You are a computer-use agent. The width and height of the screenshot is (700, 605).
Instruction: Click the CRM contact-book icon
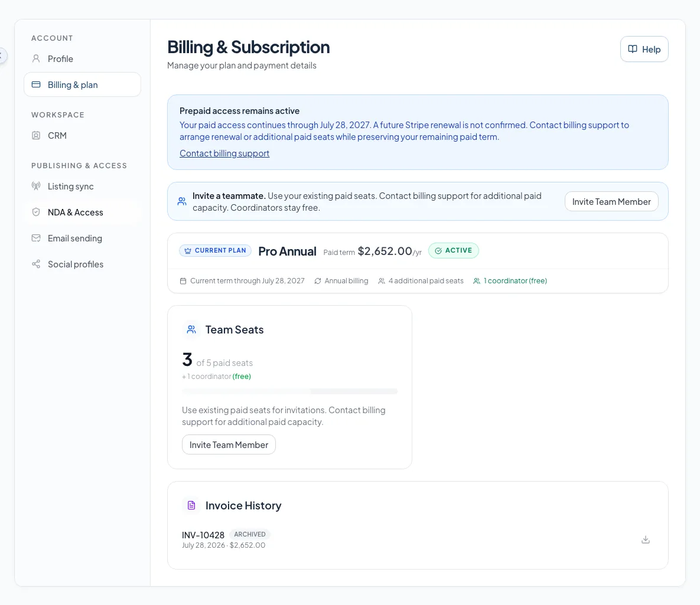coord(36,136)
